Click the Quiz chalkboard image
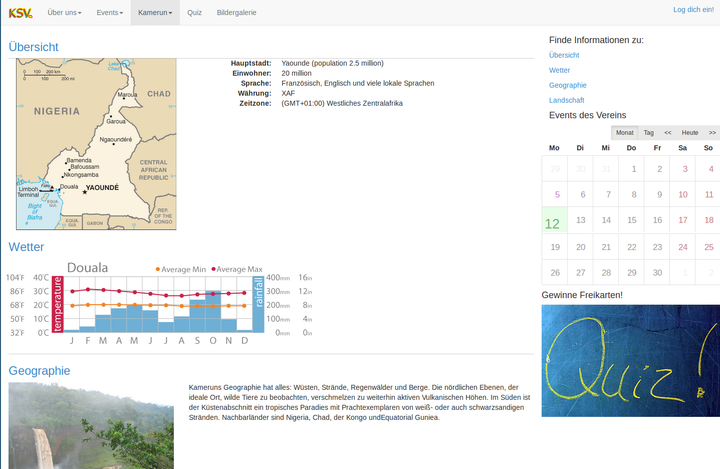The height and width of the screenshot is (469, 720). coord(630,374)
